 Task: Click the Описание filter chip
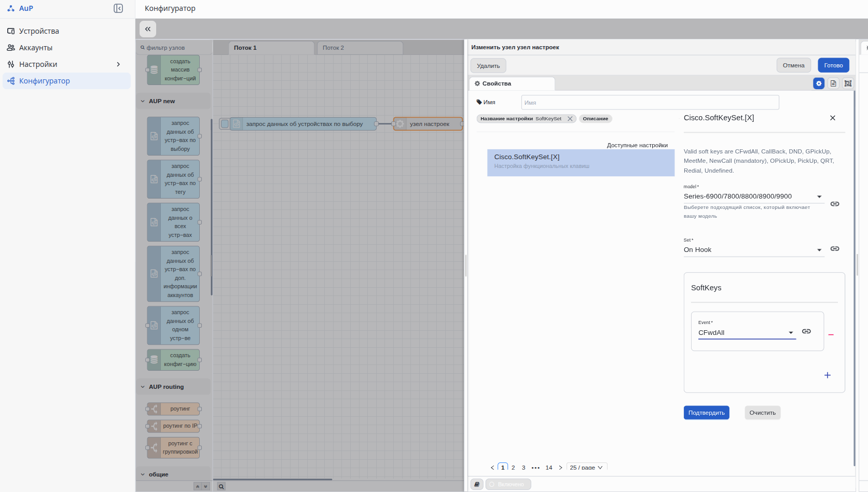click(x=596, y=119)
